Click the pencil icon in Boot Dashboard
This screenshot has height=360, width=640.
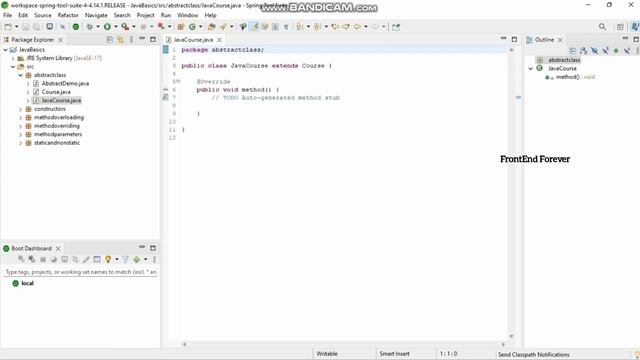pyautogui.click(x=86, y=260)
